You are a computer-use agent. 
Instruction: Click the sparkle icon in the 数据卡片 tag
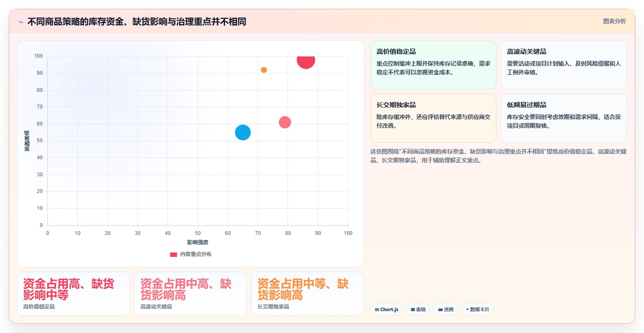pos(468,309)
